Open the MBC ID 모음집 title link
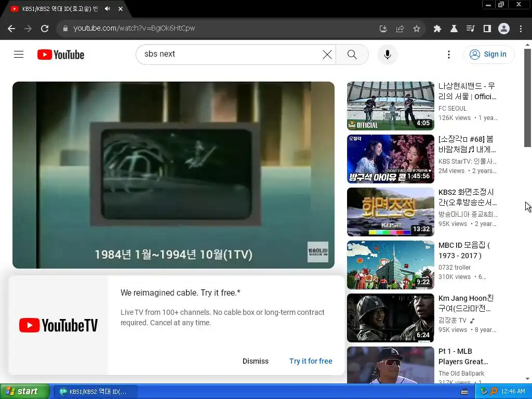 coord(464,250)
